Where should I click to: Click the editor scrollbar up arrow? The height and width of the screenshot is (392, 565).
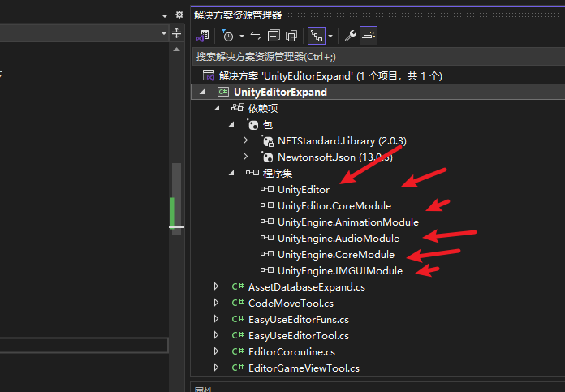pos(177,50)
